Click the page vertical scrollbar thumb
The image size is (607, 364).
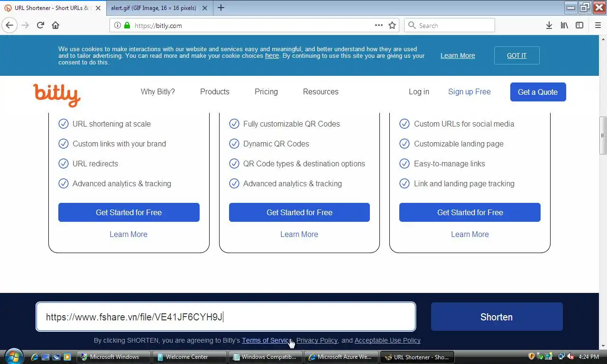pos(603,136)
